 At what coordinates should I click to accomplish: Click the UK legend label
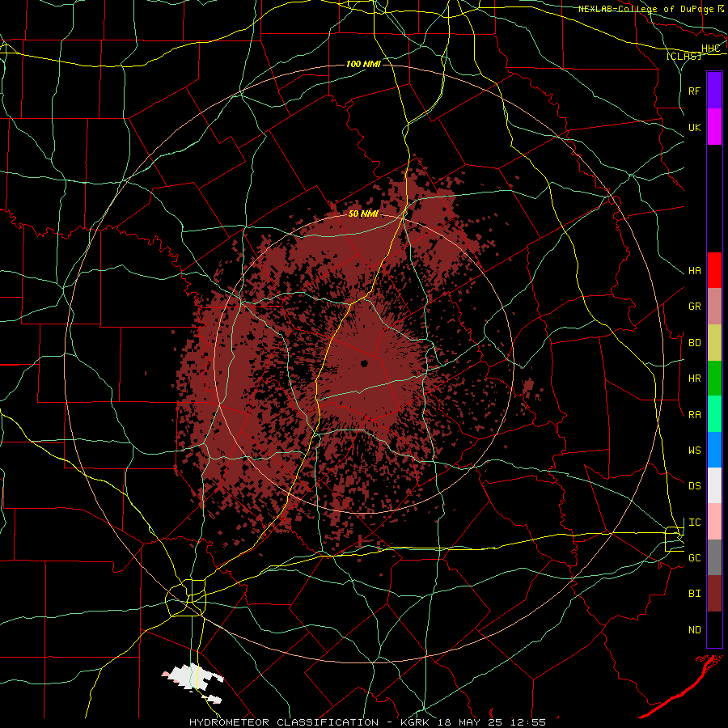point(694,127)
